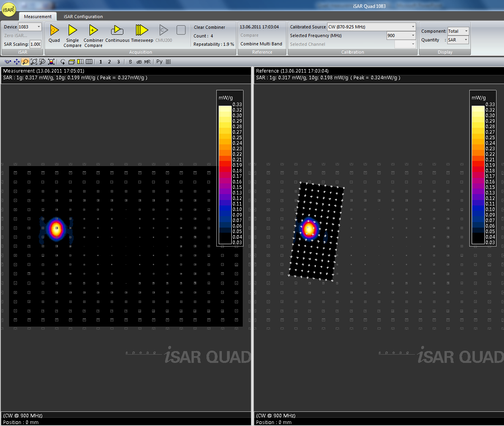Run Single Compare acquisition
This screenshot has height=426, width=504.
pos(73,36)
